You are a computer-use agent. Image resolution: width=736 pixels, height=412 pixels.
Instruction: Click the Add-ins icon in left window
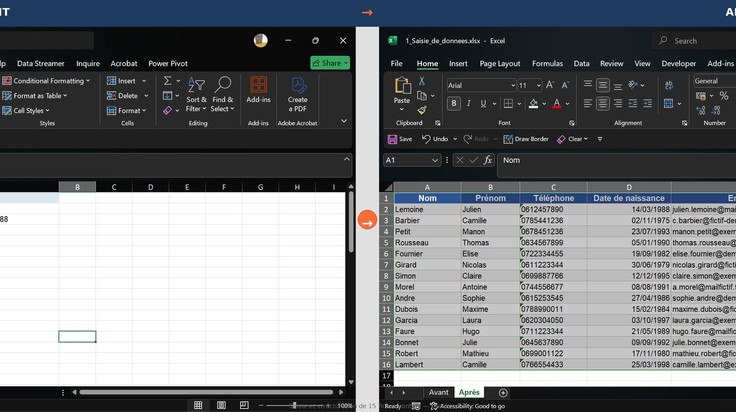(x=258, y=85)
